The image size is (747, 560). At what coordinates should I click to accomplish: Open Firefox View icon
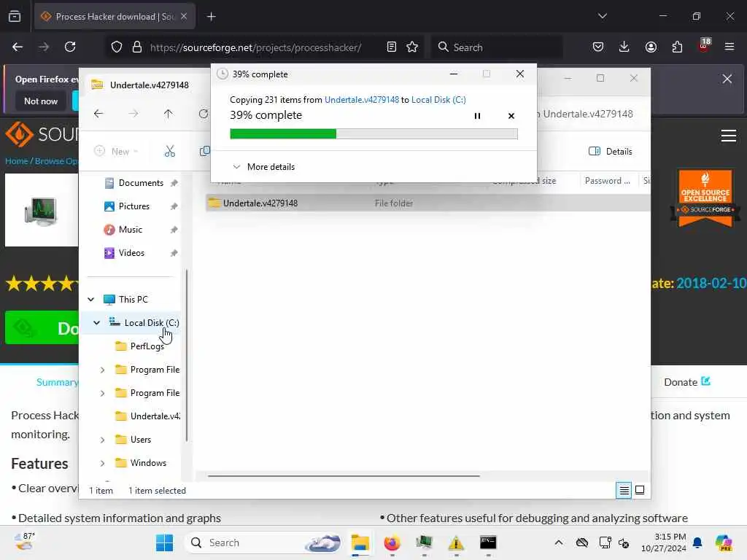[x=15, y=17]
